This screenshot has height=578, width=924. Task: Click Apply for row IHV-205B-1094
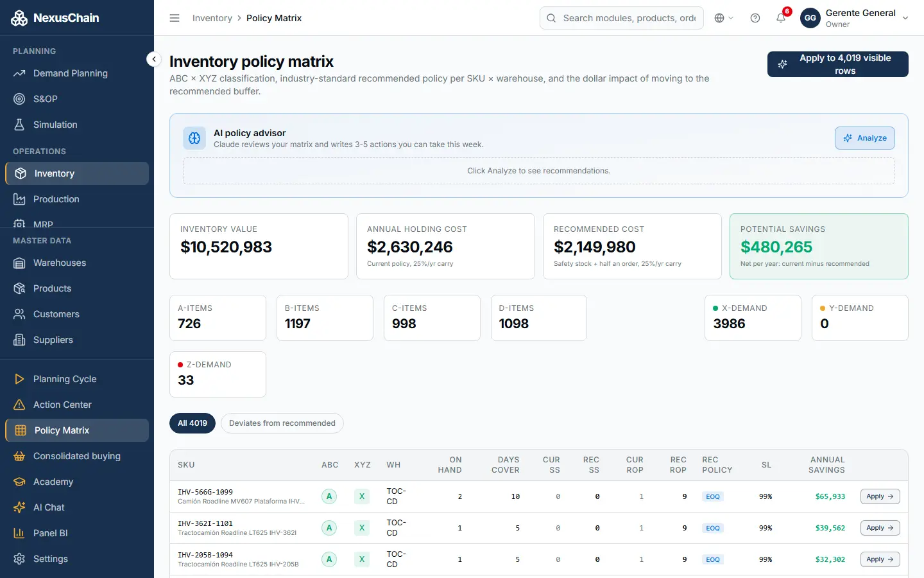(880, 559)
